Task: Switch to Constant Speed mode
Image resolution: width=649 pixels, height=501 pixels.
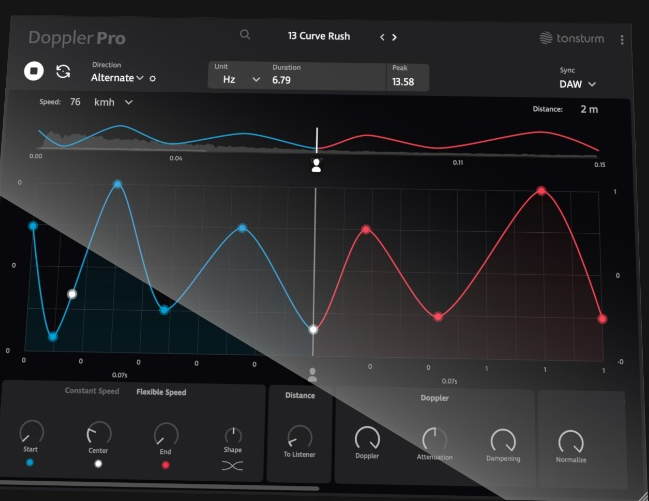Action: (92, 391)
